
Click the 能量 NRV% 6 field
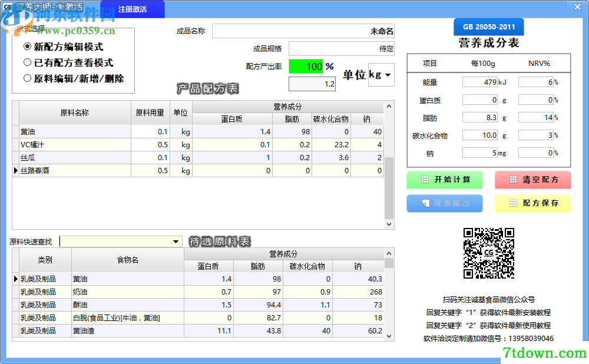[x=536, y=82]
